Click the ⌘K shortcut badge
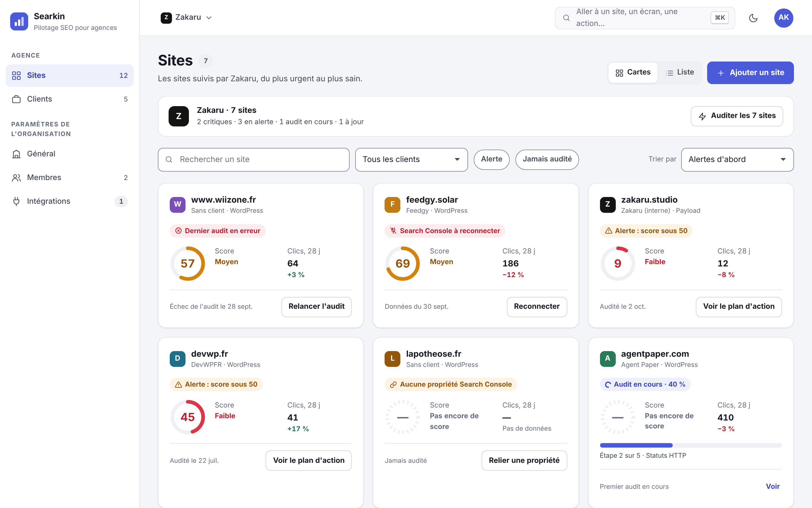 click(720, 18)
